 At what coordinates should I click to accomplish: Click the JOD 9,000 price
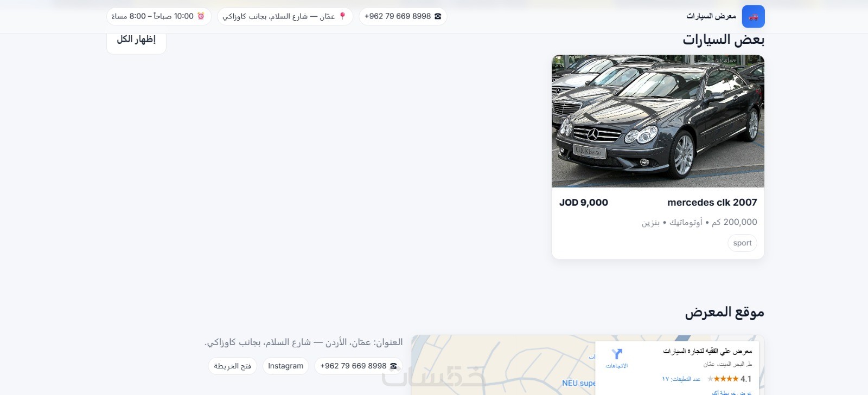tap(584, 203)
